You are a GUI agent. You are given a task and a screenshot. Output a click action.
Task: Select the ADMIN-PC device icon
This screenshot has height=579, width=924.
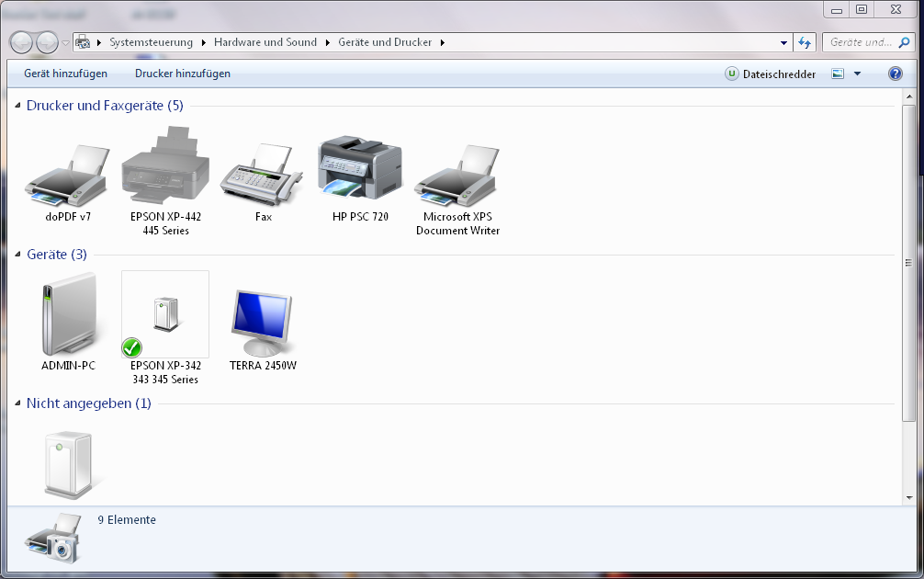click(68, 314)
